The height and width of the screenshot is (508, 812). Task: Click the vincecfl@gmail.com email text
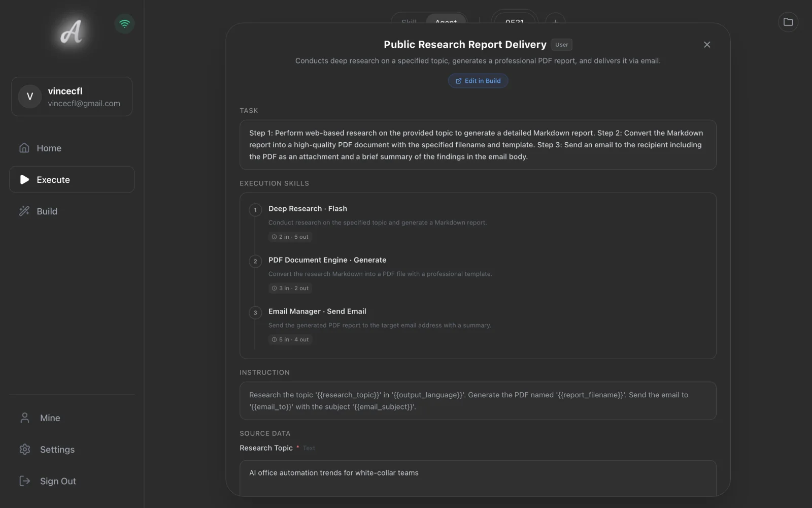[84, 104]
